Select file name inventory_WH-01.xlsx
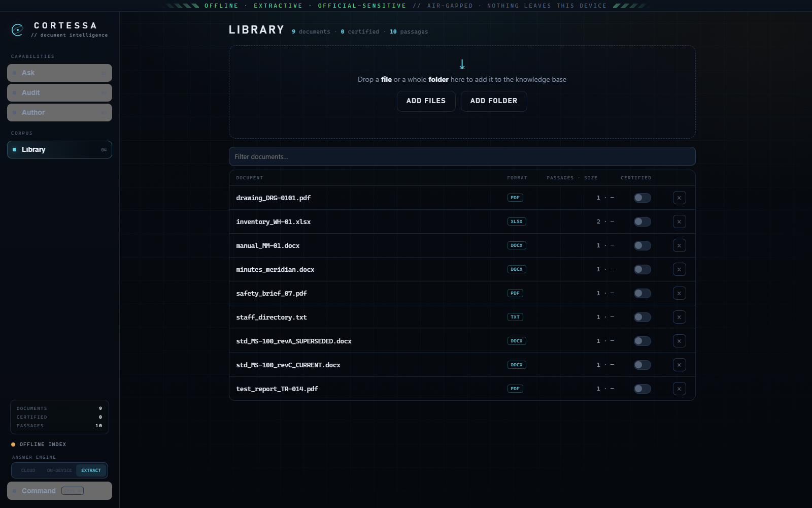This screenshot has width=812, height=508. coord(273,221)
